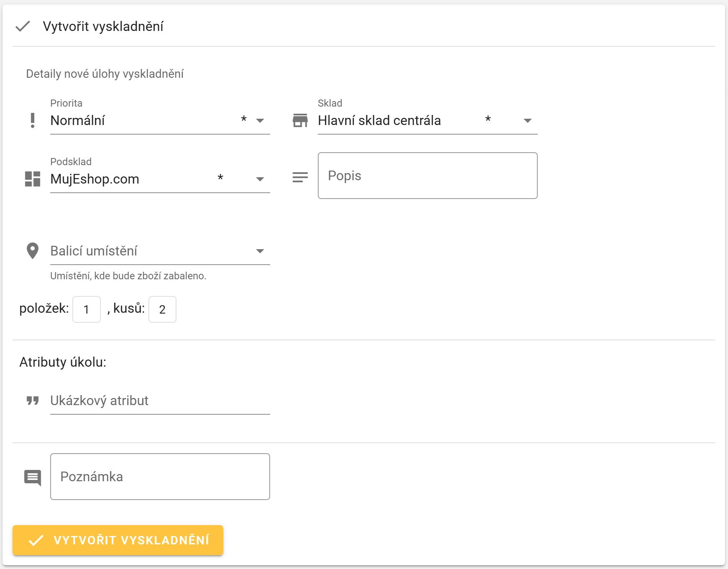Viewport: 728px width, 569px height.
Task: Focus the Popis text area
Action: coord(427,176)
